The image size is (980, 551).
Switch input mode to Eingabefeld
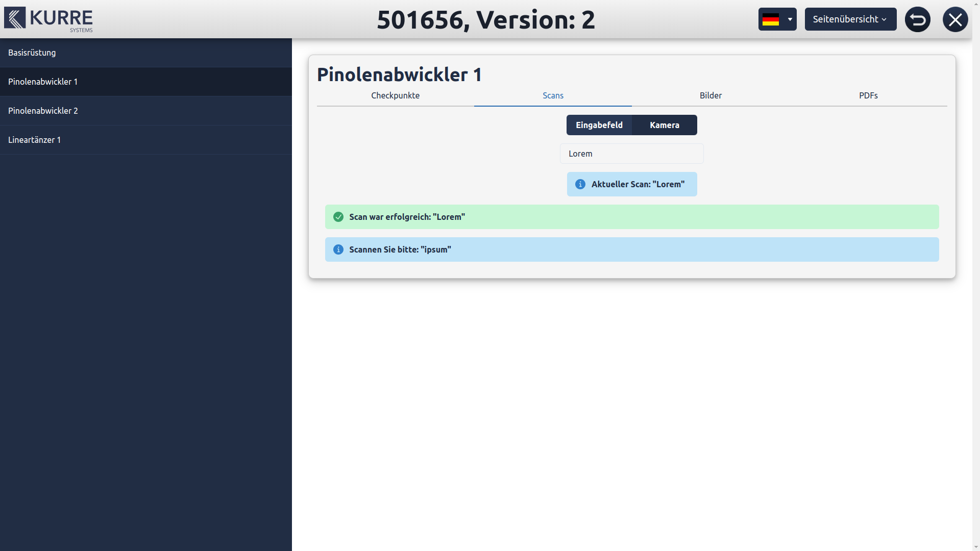click(x=599, y=125)
